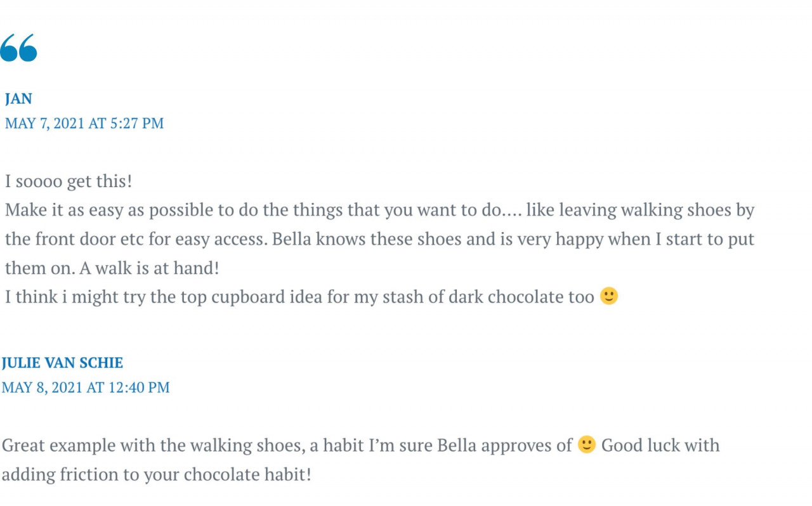The height and width of the screenshot is (506, 812).
Task: Open JAN's commenter name link
Action: point(18,98)
